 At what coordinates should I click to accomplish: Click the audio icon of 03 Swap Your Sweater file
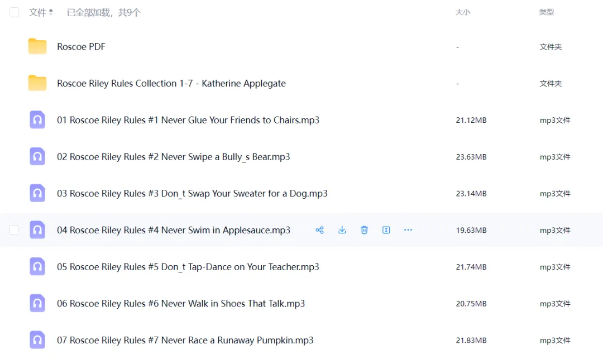37,193
